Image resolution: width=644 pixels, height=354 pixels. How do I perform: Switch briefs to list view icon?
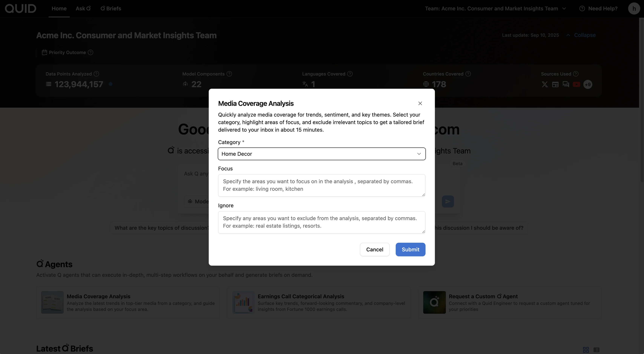(596, 349)
